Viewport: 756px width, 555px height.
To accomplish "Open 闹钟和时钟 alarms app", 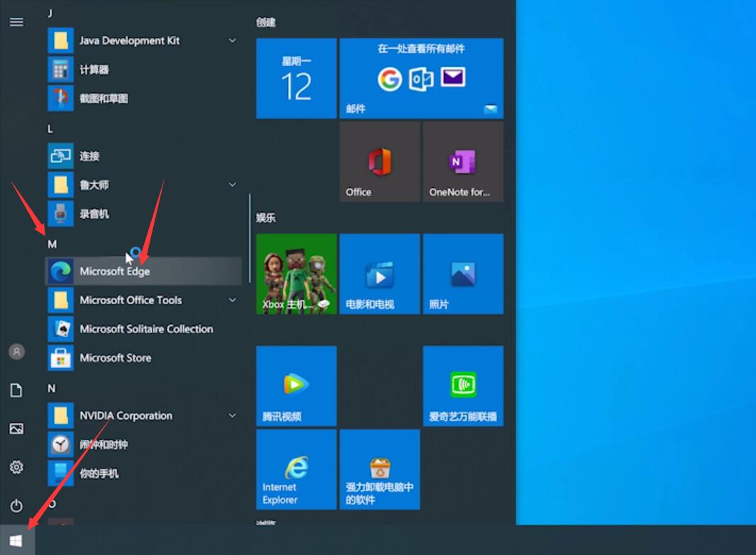I will (144, 444).
